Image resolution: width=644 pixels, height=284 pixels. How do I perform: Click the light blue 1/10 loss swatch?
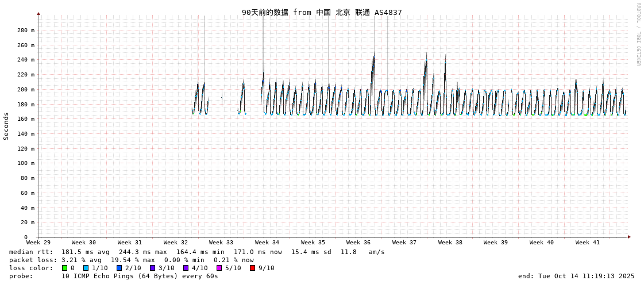(x=86, y=268)
